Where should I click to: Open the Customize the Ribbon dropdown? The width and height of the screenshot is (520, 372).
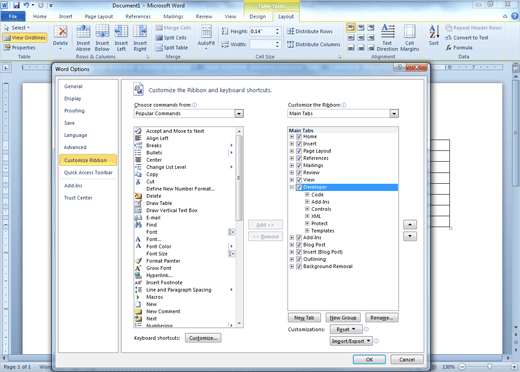point(394,114)
